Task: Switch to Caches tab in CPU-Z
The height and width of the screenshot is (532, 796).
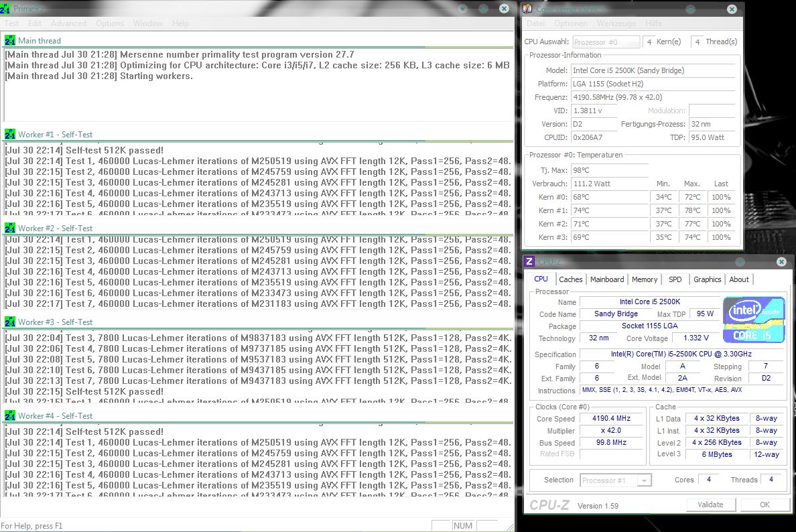Action: (571, 279)
